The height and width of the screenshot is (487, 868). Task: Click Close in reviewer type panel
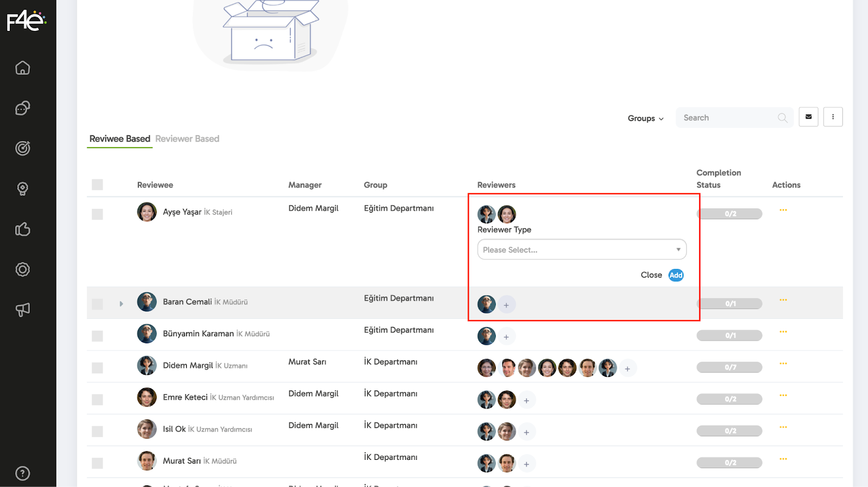tap(651, 275)
